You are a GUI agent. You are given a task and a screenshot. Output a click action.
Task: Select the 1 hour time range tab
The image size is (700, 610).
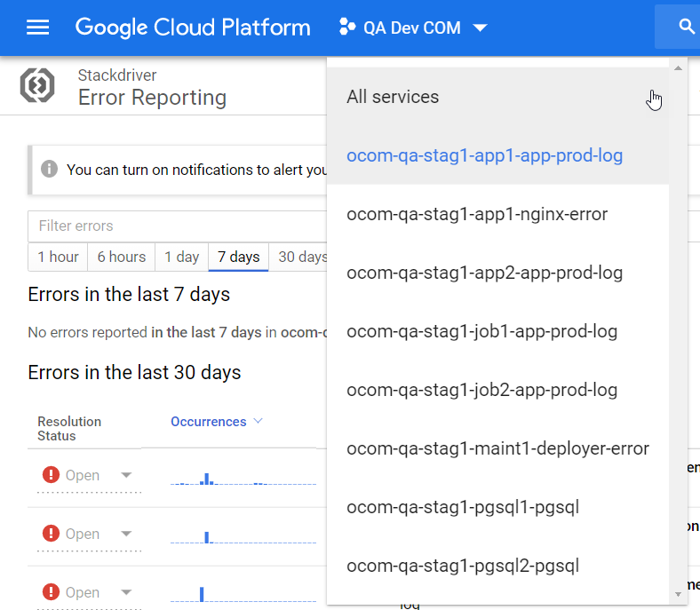58,257
